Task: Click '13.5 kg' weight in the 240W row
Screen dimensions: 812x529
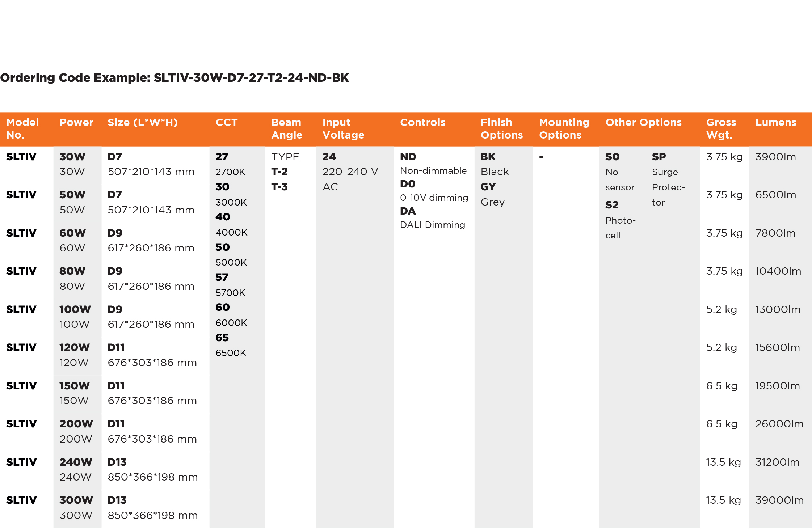Action: click(x=724, y=462)
